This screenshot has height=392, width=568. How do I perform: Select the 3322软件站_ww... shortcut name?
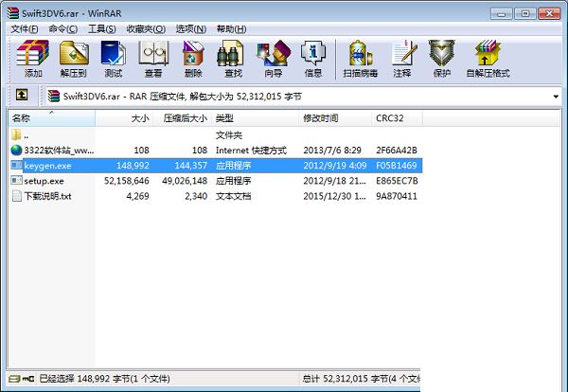[x=59, y=150]
